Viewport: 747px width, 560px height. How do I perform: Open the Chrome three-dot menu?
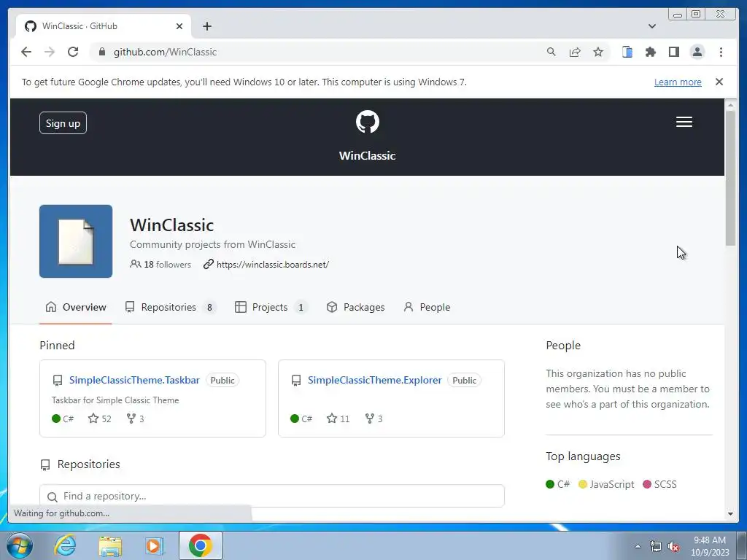click(721, 52)
